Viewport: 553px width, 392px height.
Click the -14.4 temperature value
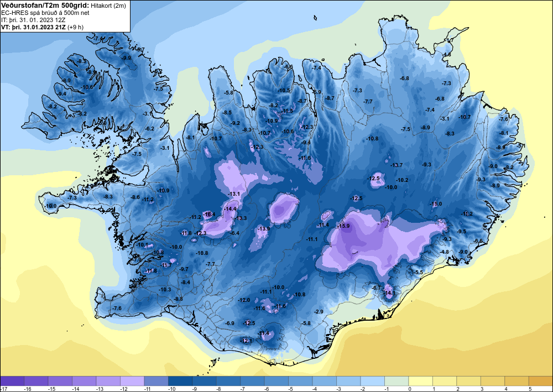(x=230, y=208)
